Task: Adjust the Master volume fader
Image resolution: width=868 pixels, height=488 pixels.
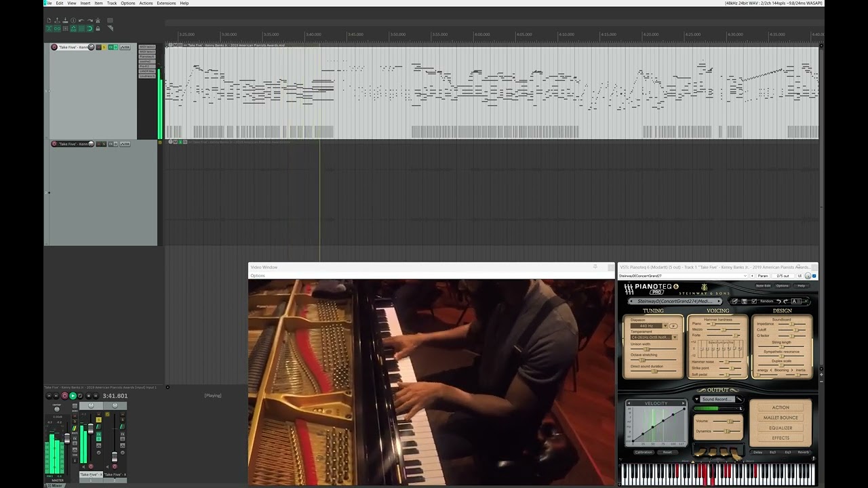Action: [x=67, y=439]
